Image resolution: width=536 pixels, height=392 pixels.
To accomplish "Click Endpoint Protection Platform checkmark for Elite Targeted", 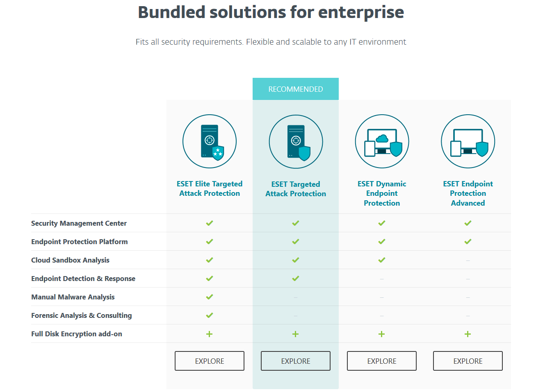I will tap(210, 242).
